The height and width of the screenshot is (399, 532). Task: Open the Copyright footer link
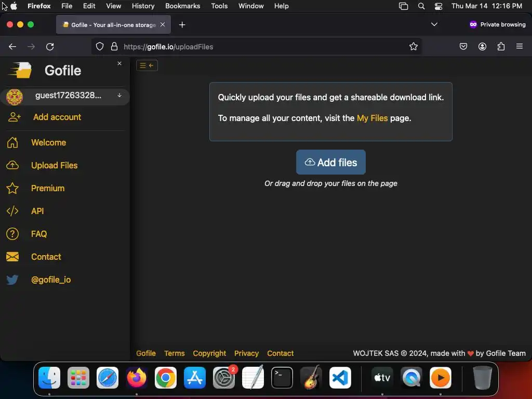point(209,353)
